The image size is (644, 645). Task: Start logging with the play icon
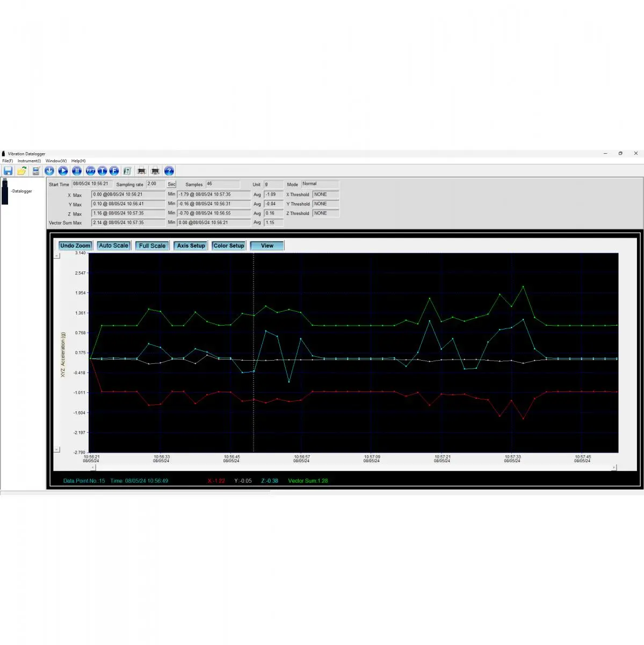click(x=63, y=171)
